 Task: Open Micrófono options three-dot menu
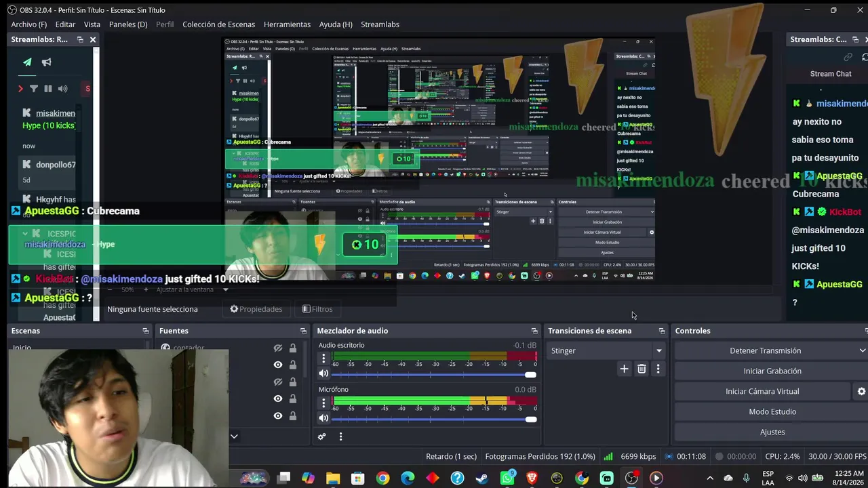[x=323, y=403]
